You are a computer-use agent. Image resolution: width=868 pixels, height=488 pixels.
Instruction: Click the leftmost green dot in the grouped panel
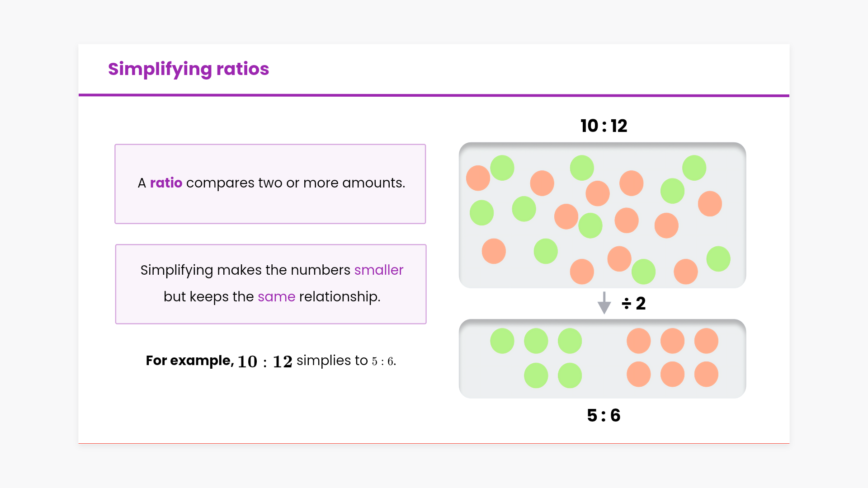[502, 341]
